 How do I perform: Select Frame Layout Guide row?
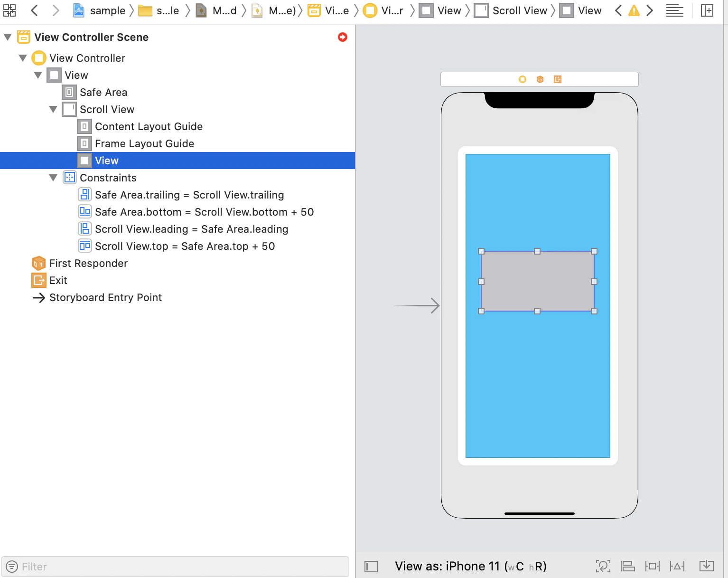[x=177, y=143]
